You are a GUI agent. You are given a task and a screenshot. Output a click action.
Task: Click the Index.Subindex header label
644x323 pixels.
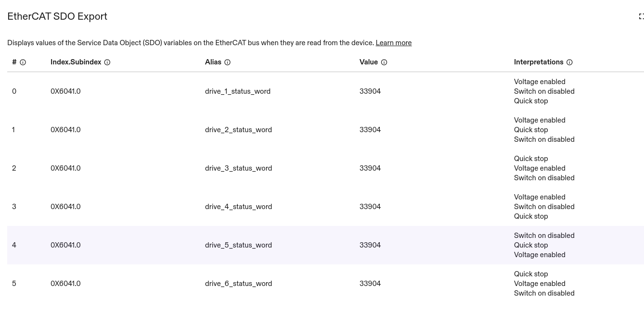[76, 62]
